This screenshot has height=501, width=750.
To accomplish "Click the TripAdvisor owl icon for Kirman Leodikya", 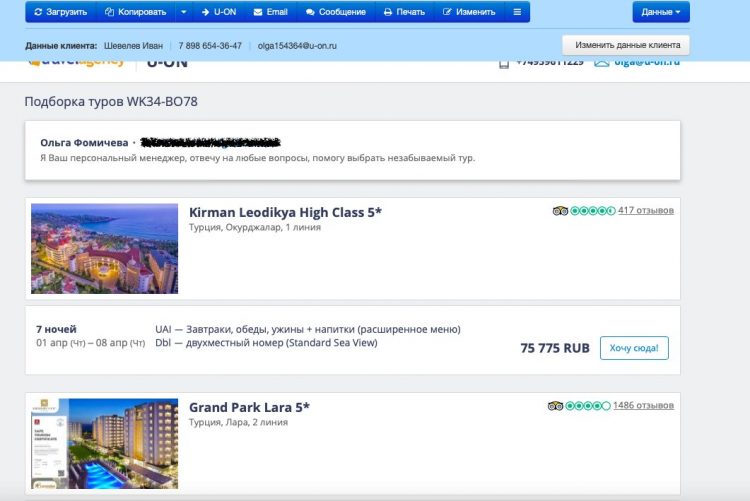I will (560, 211).
